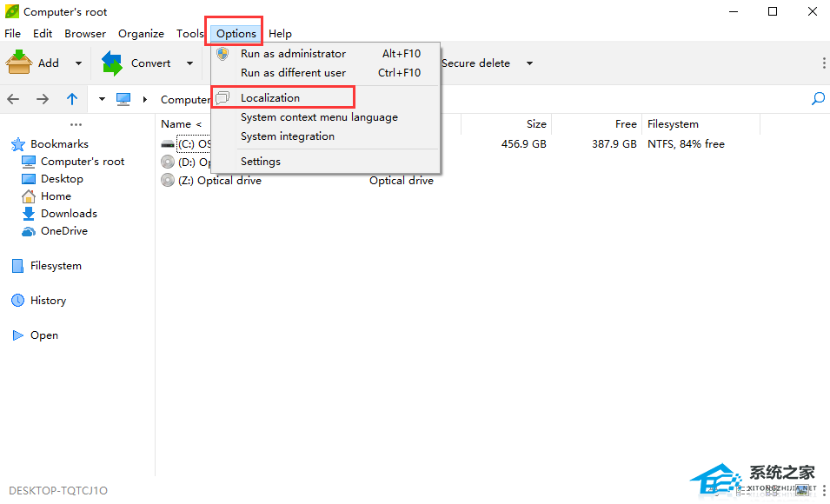Click the Localization speech bubble icon

pos(222,97)
